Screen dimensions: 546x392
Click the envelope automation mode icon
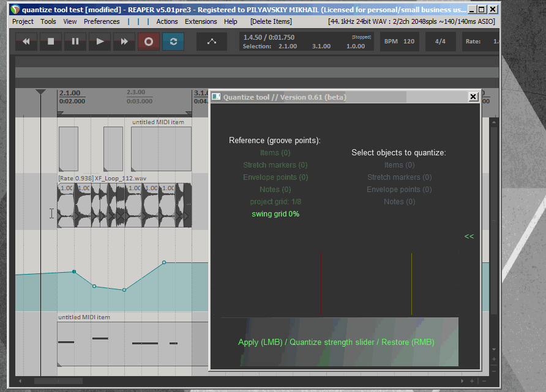pos(212,42)
